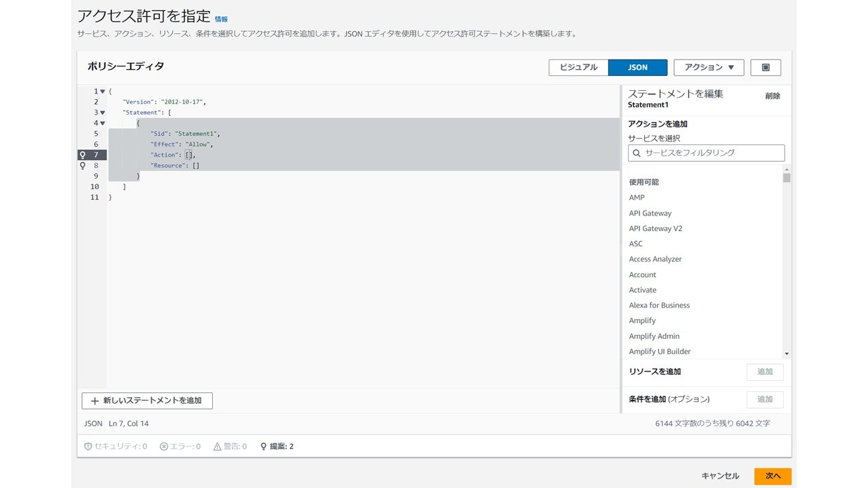The height and width of the screenshot is (488, 868).
Task: Click the lightbulb suggestion icon on line 8
Action: click(x=83, y=165)
